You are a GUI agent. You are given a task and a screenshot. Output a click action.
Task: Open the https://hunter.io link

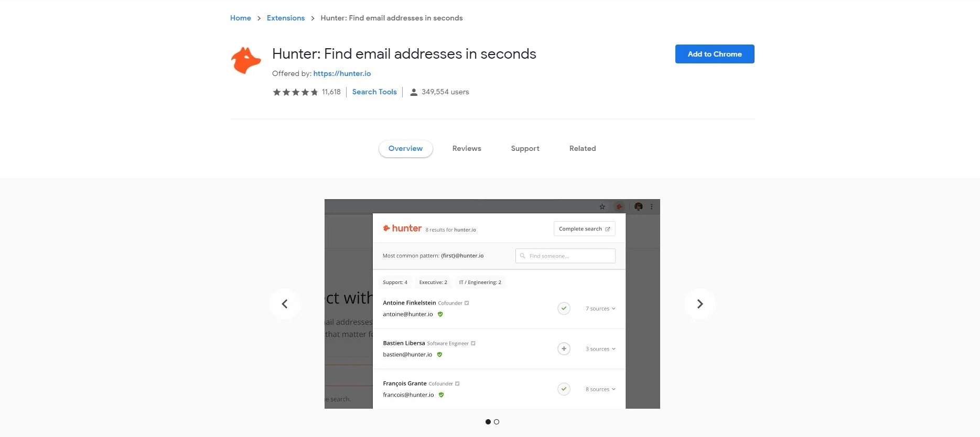pos(342,73)
